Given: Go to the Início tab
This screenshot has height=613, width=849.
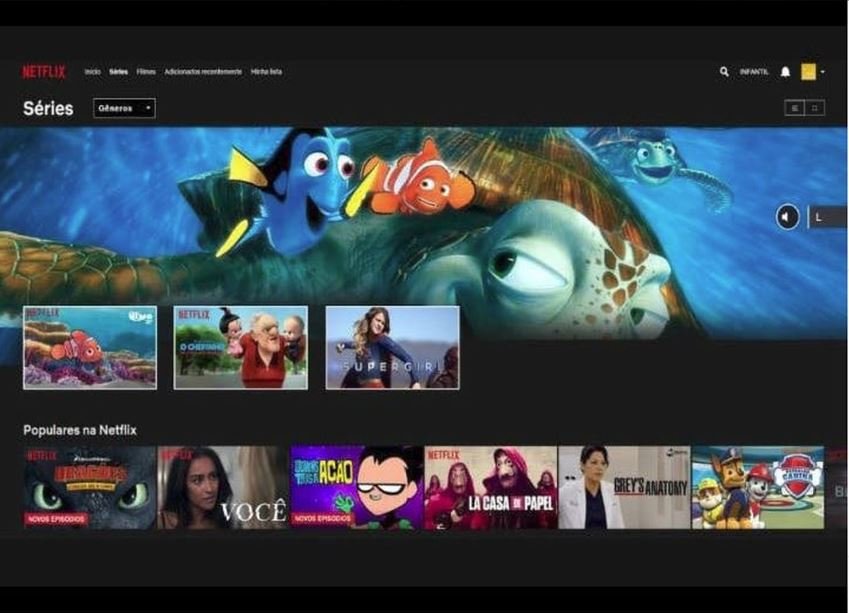Looking at the screenshot, I should [93, 71].
